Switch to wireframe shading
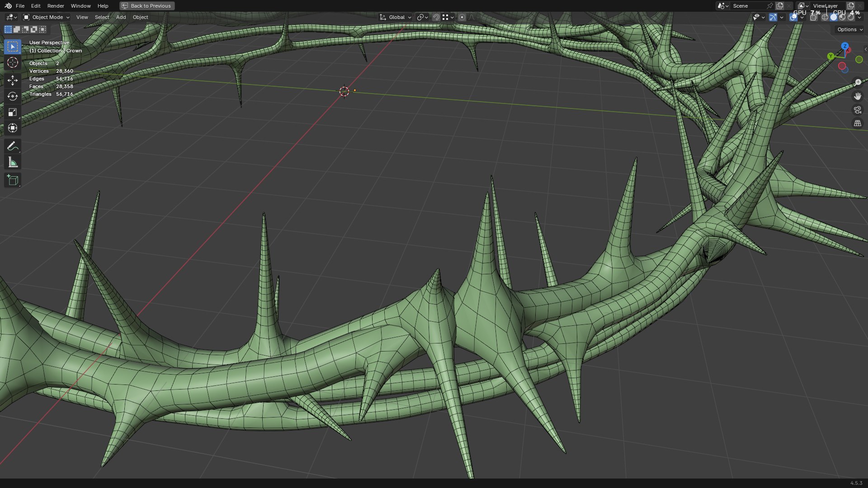 (x=825, y=17)
